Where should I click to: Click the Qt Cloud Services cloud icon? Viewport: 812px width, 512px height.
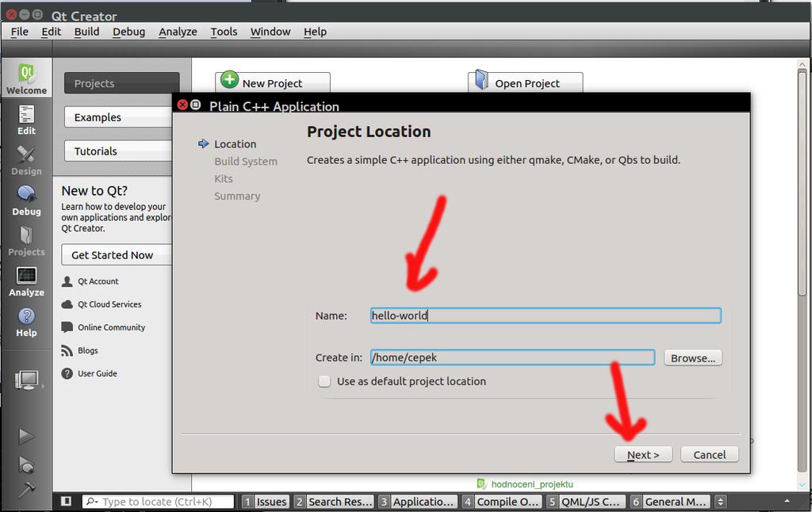67,304
